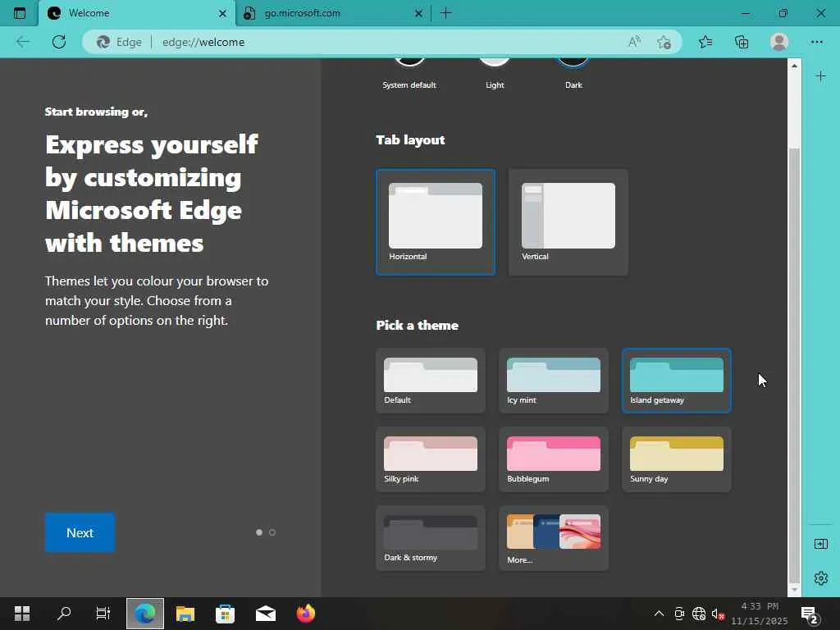The height and width of the screenshot is (630, 840).
Task: Click the Next button
Action: click(x=80, y=532)
